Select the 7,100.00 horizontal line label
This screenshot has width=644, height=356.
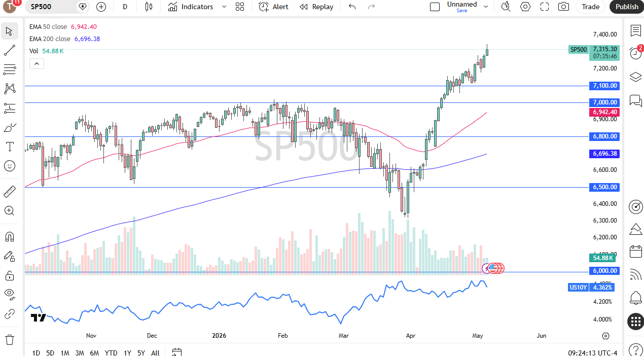tap(604, 86)
